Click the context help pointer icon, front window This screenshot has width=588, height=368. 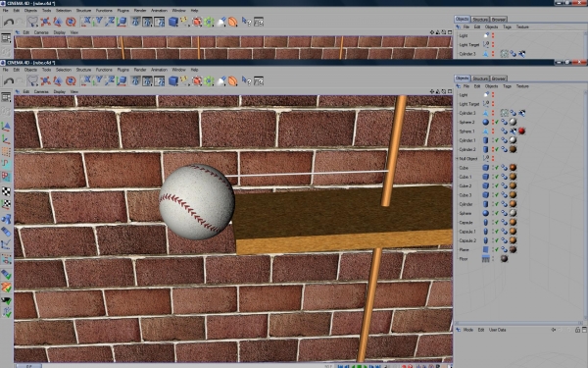click(246, 80)
